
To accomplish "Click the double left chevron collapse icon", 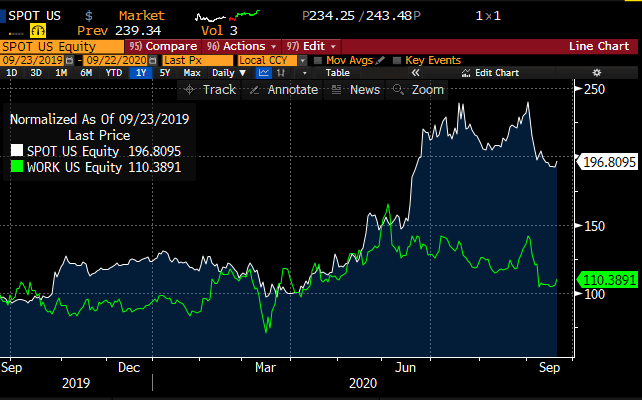I will pyautogui.click(x=416, y=73).
